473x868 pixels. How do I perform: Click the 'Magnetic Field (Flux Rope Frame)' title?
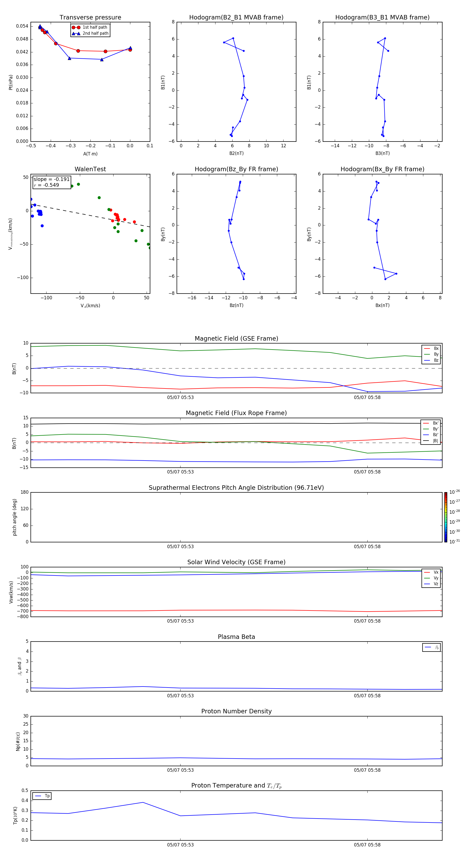[x=236, y=413]
